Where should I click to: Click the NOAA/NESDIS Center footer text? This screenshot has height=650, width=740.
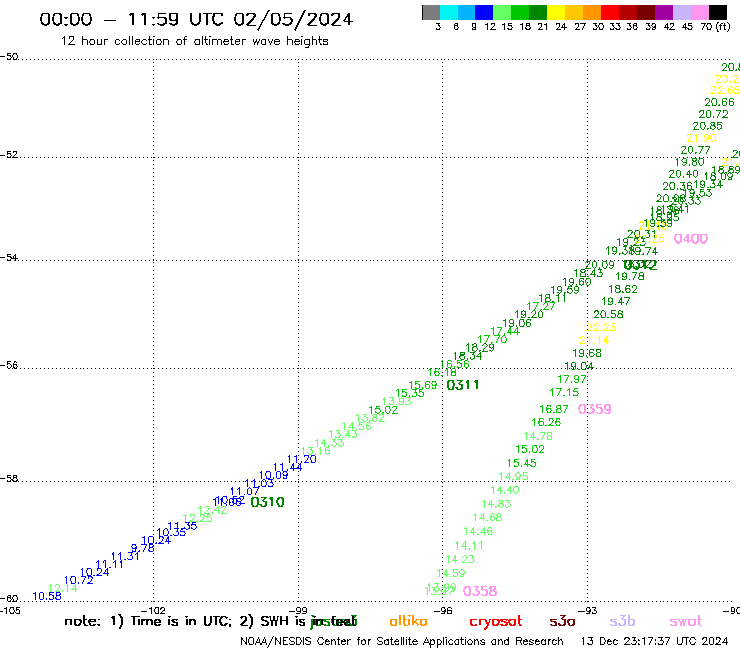pos(402,642)
